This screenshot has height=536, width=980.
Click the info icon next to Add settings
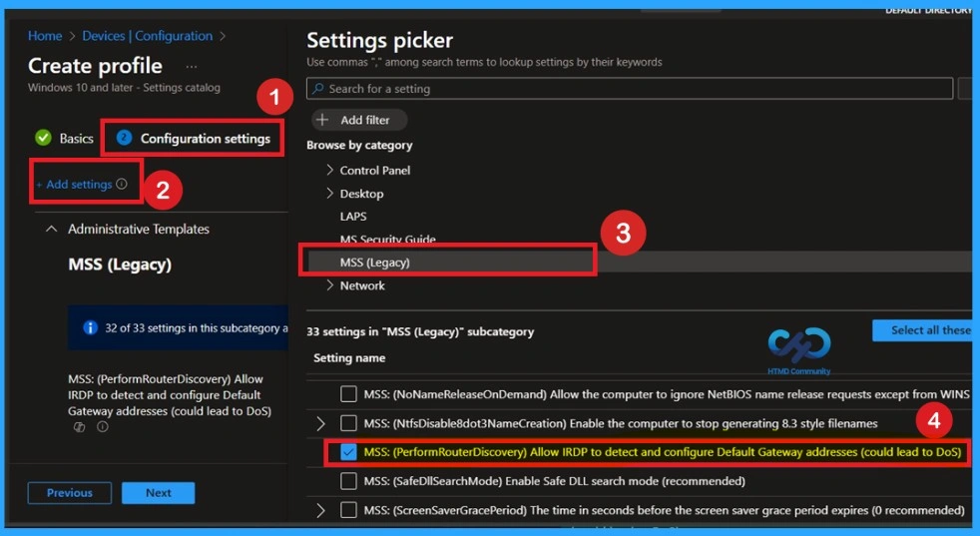[122, 184]
